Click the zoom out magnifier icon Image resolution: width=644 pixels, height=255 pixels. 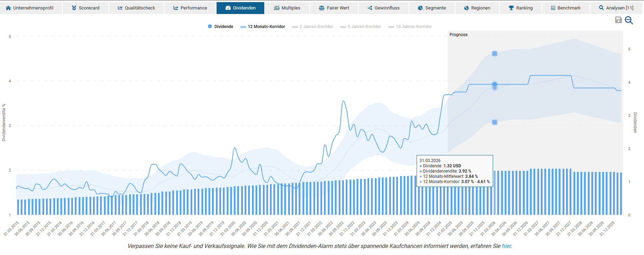point(629,20)
